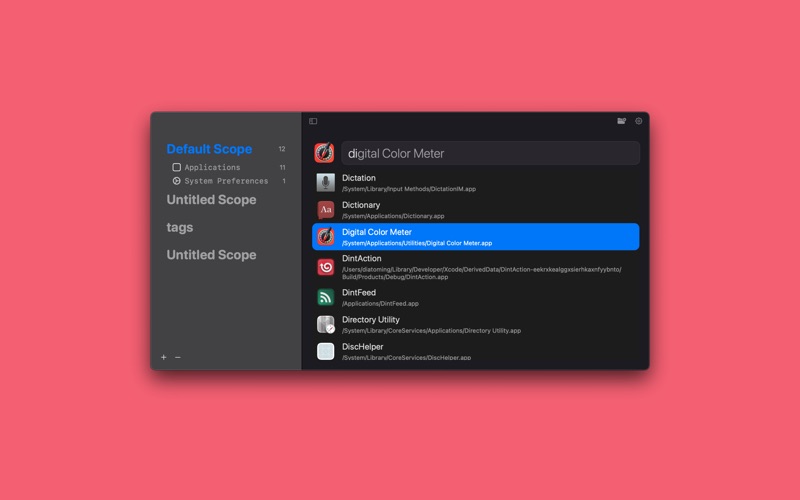Toggle the sidebar panel icon
This screenshot has width=800, height=500.
pos(313,121)
